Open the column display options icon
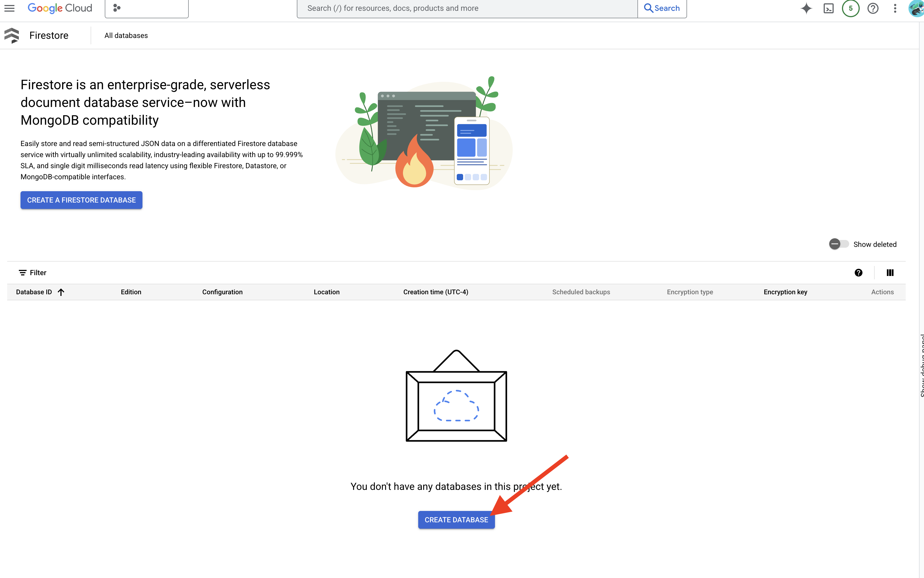 tap(890, 273)
